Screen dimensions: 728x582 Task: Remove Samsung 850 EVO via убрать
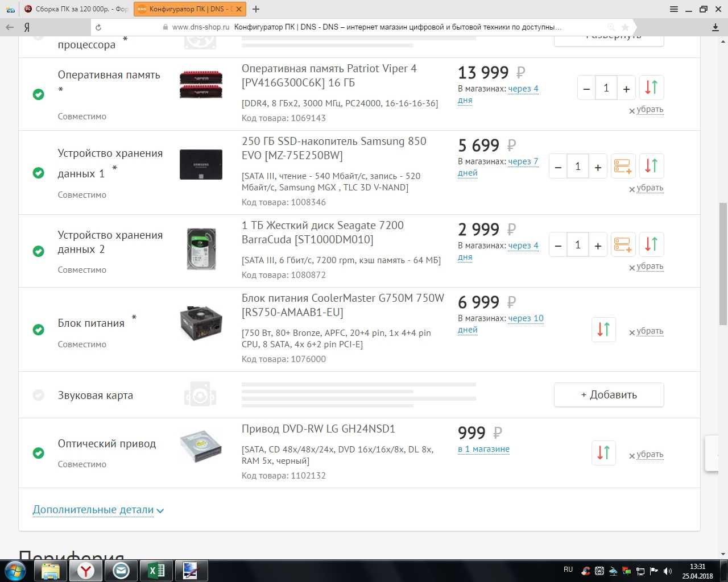650,188
